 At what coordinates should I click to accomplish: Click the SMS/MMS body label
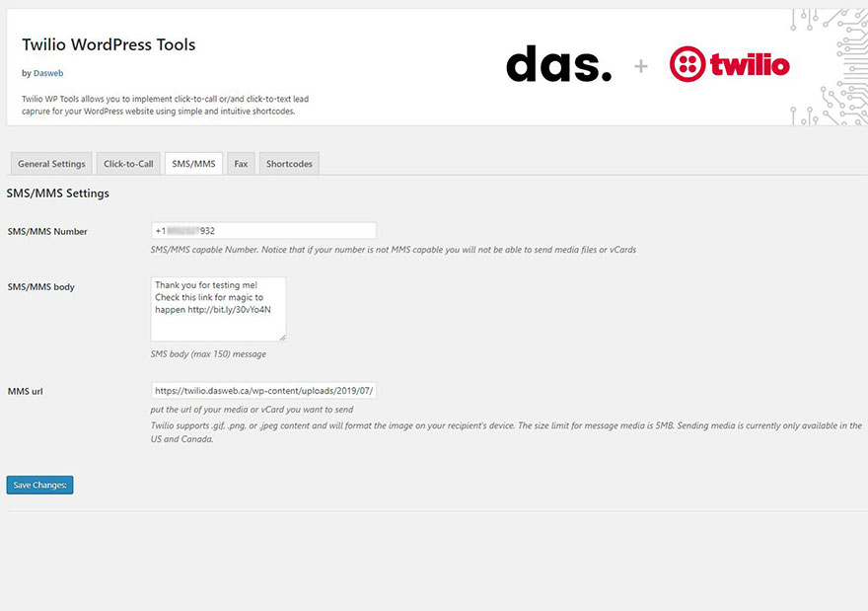coord(41,287)
